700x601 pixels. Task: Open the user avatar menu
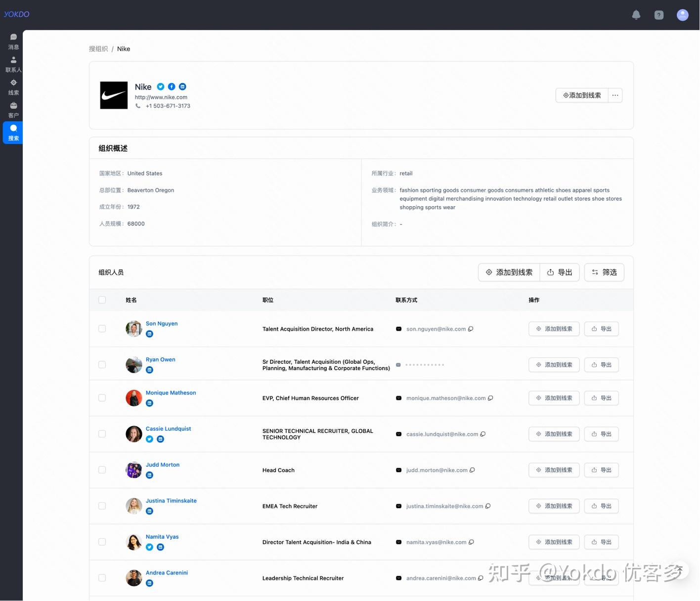(x=683, y=15)
